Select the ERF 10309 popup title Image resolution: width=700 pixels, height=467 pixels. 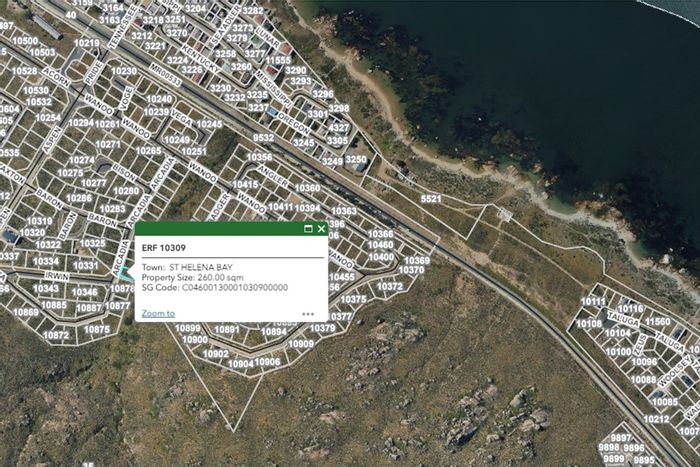163,246
